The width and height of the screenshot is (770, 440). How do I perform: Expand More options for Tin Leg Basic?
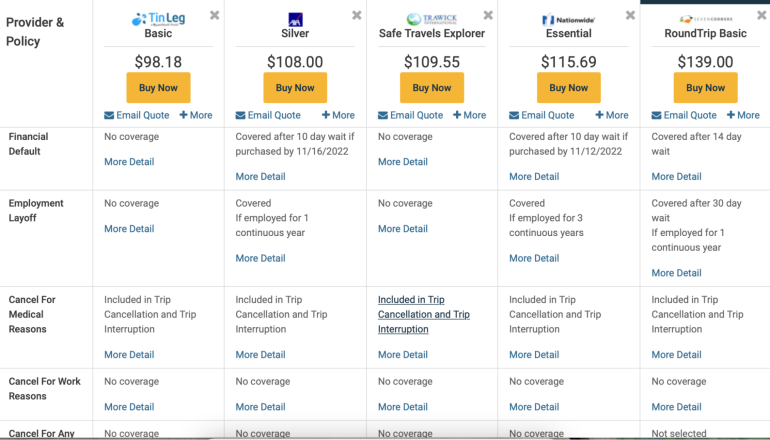(x=196, y=115)
